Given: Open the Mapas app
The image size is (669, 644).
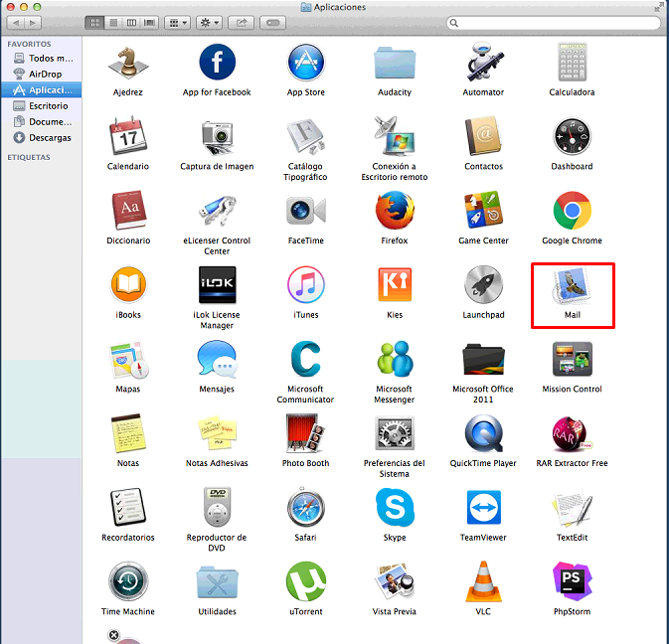Looking at the screenshot, I should click(128, 359).
